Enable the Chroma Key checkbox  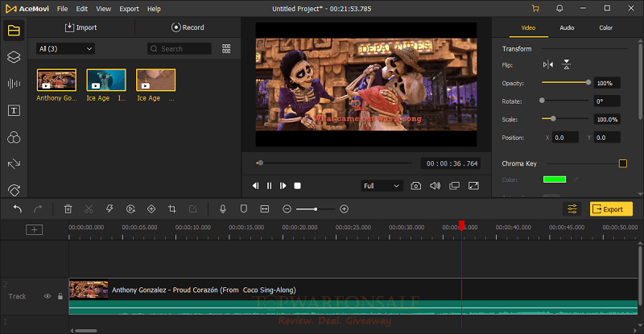(622, 163)
